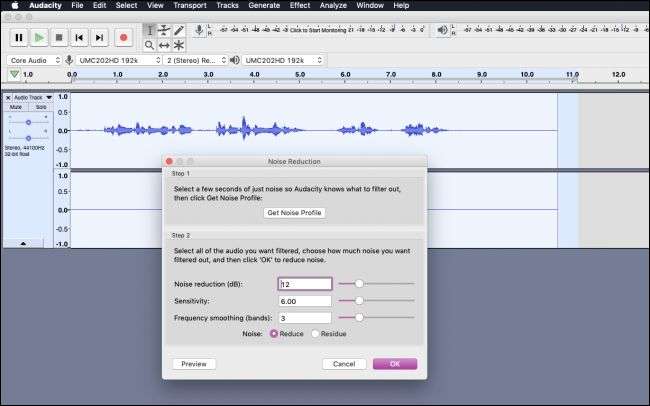Pick the Multi-tool asterisk icon
The image size is (650, 406).
[179, 45]
